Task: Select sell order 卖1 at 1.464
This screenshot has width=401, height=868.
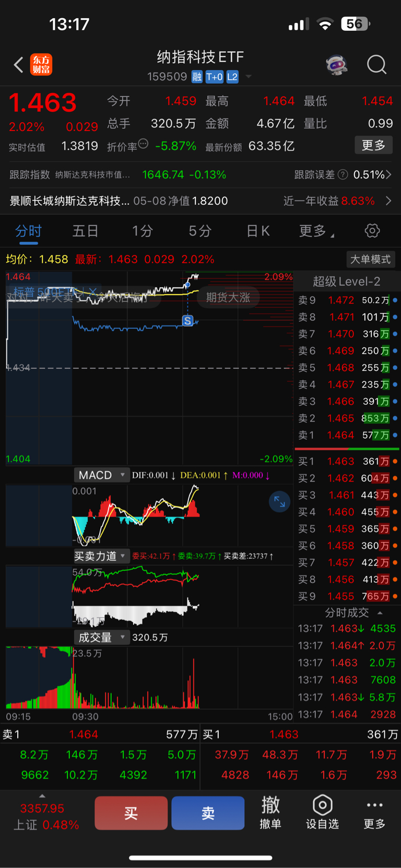Action: pyautogui.click(x=347, y=435)
